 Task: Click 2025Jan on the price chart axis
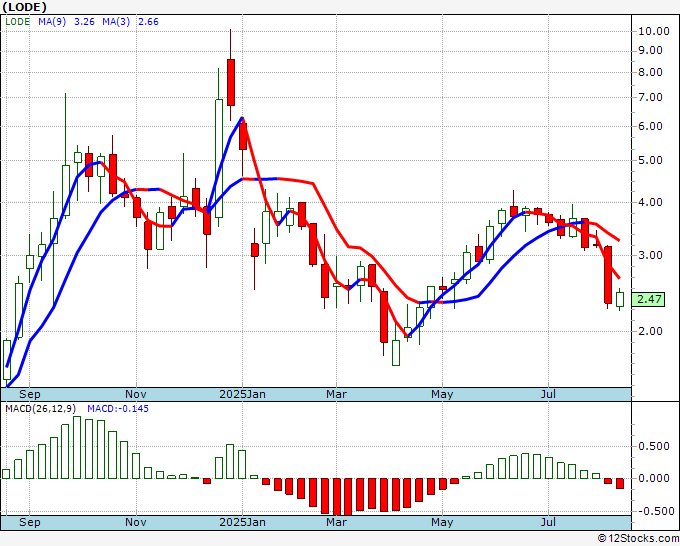242,394
